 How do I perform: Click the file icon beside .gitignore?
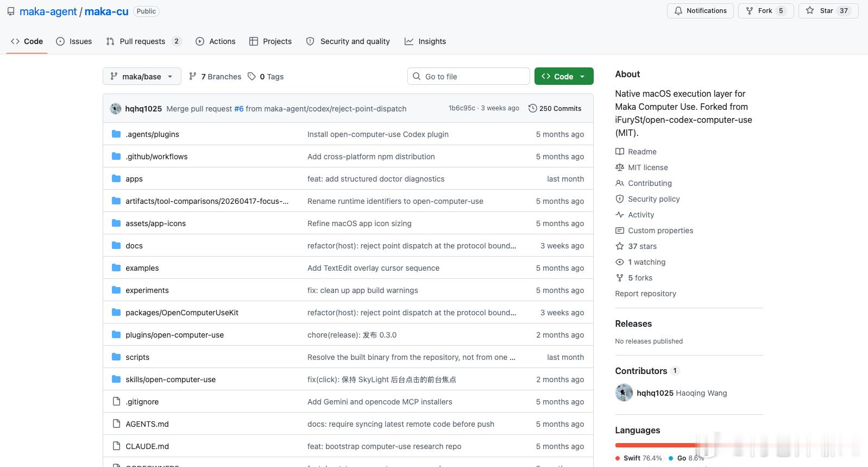tap(116, 402)
